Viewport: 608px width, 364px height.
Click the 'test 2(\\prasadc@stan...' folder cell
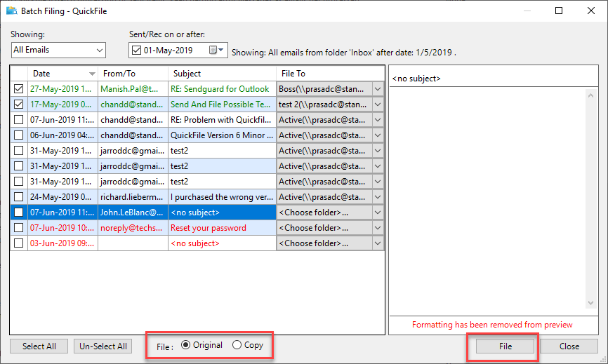click(x=324, y=105)
